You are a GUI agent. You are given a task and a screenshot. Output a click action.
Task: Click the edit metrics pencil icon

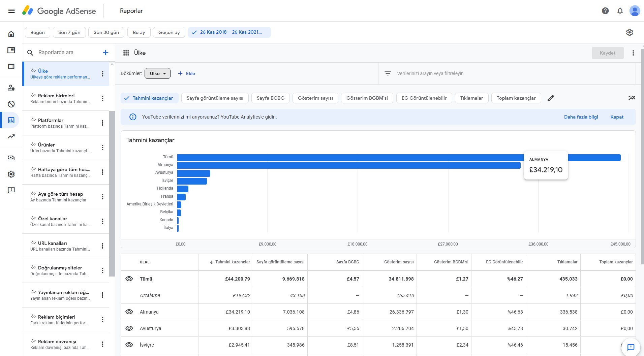[551, 98]
